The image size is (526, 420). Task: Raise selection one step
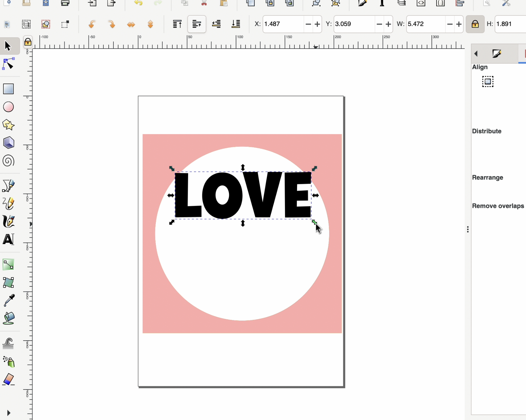click(197, 24)
